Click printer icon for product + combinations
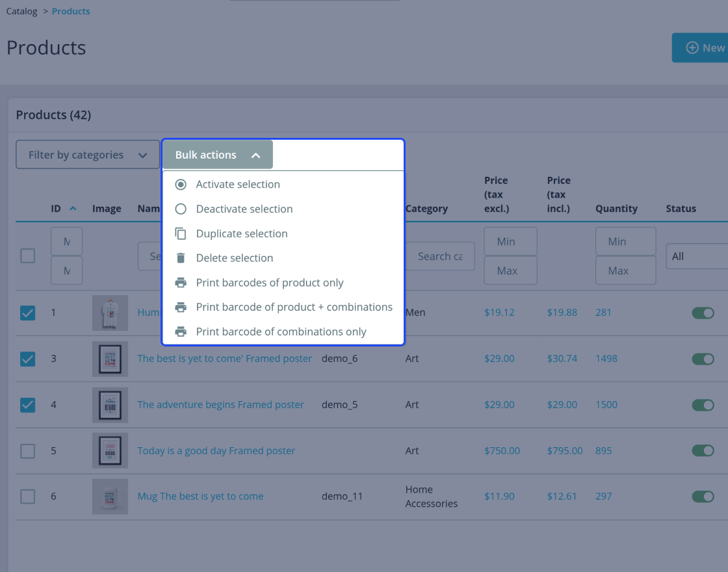 181,307
